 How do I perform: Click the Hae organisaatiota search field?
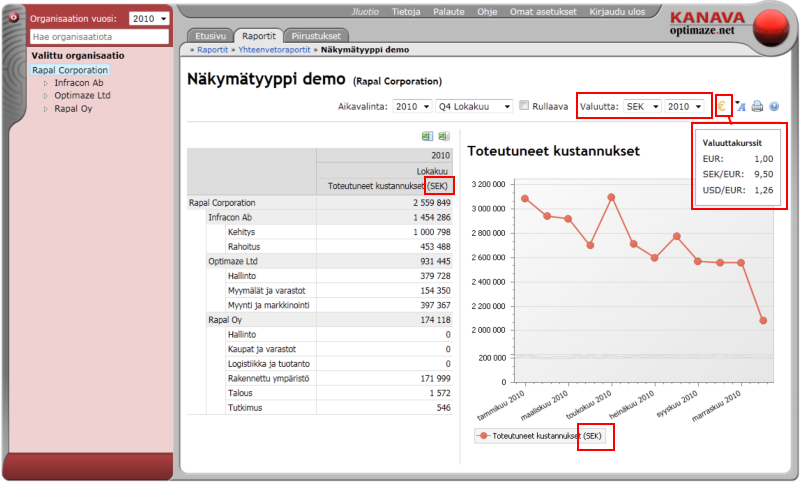(x=99, y=36)
